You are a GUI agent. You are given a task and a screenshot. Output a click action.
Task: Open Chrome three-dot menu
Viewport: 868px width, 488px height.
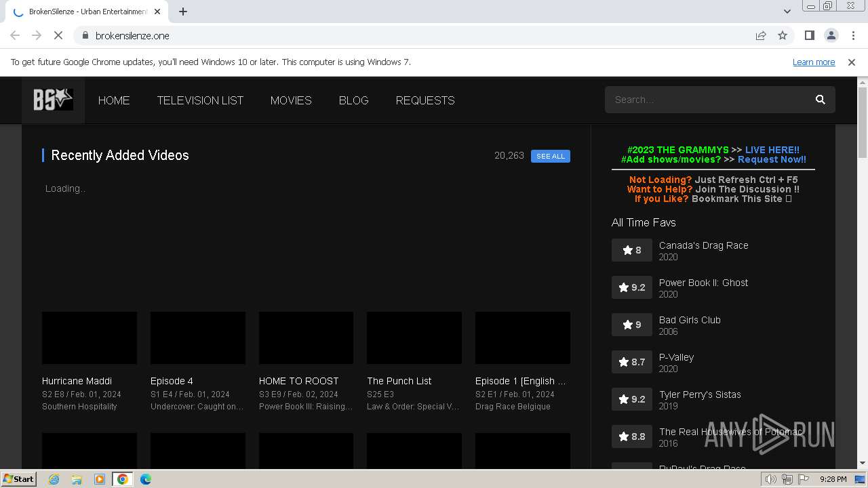click(x=852, y=35)
